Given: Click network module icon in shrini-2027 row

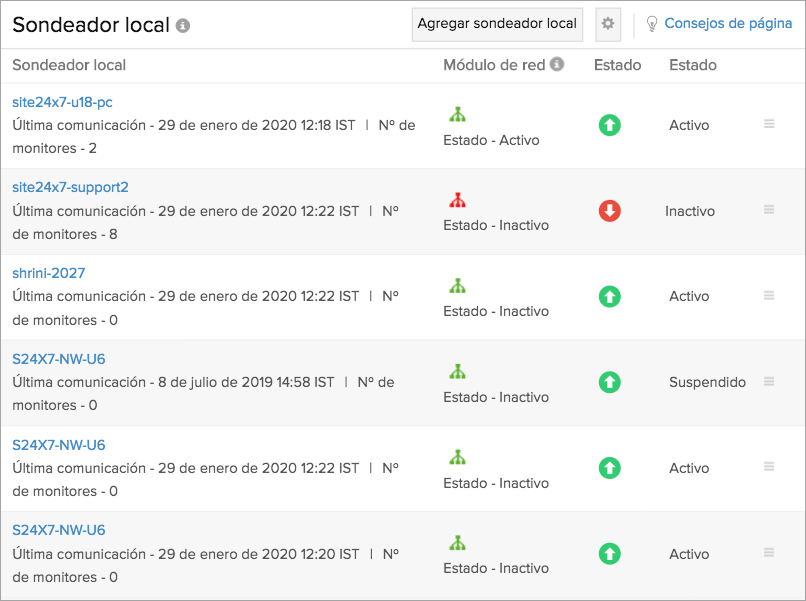Looking at the screenshot, I should coord(457,286).
